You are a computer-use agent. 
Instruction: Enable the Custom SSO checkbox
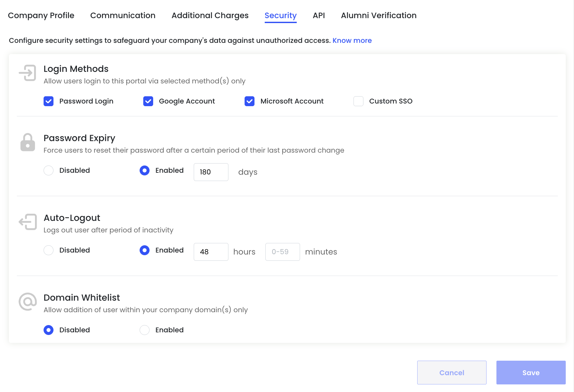tap(358, 101)
